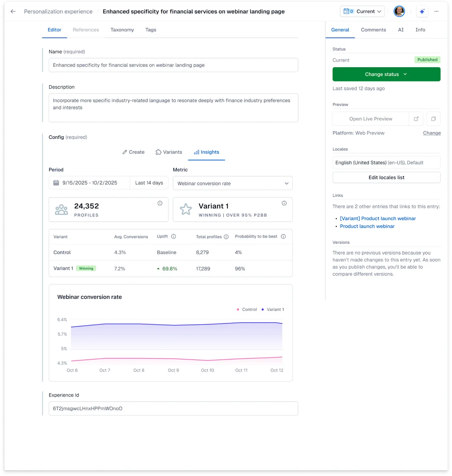Open the Product launch webinar link
This screenshot has height=476, width=452.
(367, 227)
